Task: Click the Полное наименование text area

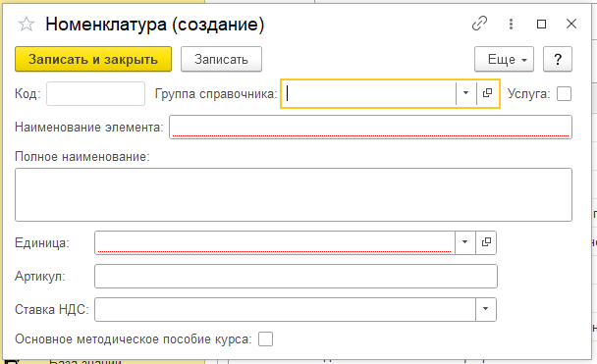Action: (x=294, y=194)
